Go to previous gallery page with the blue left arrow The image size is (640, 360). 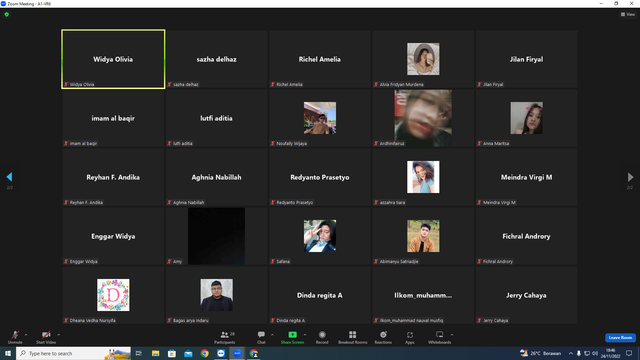pos(9,177)
